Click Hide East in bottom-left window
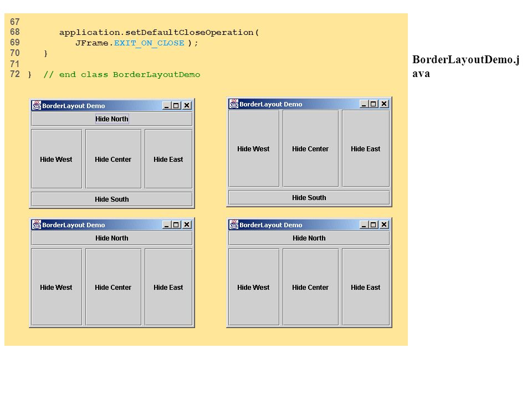 click(x=168, y=287)
